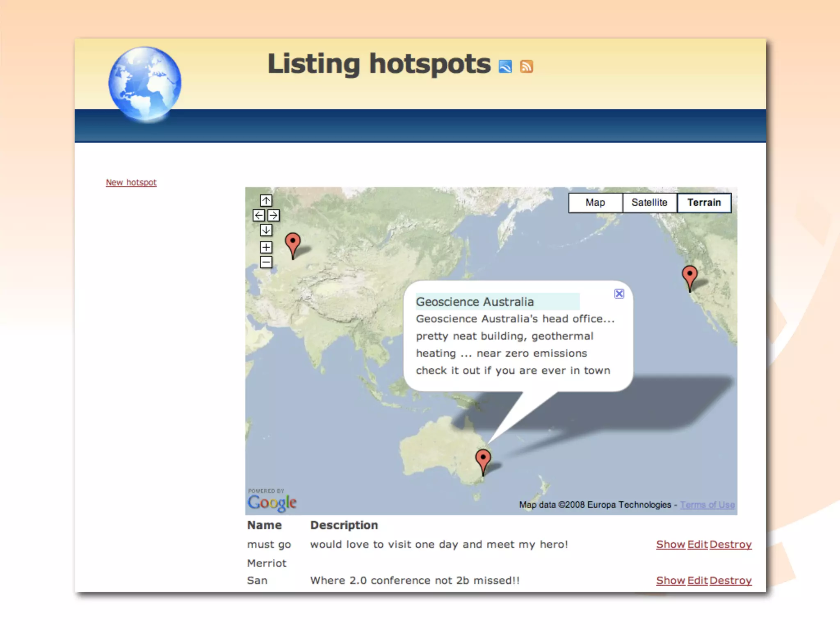The width and height of the screenshot is (840, 630).
Task: Pan the map right with arrow control
Action: tap(274, 215)
